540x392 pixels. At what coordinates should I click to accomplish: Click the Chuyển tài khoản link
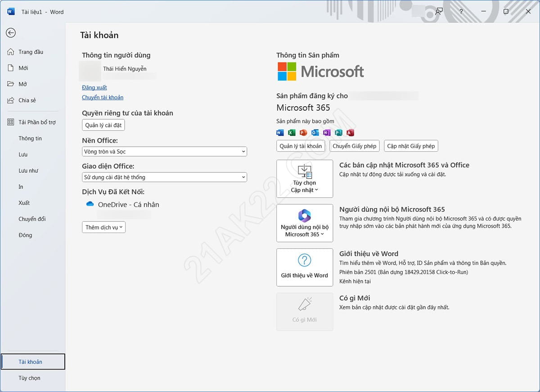pyautogui.click(x=103, y=97)
